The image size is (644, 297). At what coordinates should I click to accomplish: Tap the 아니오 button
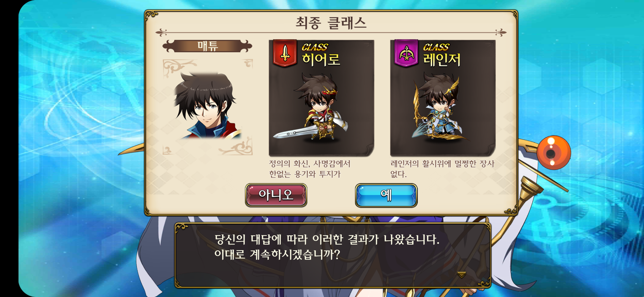pyautogui.click(x=276, y=195)
